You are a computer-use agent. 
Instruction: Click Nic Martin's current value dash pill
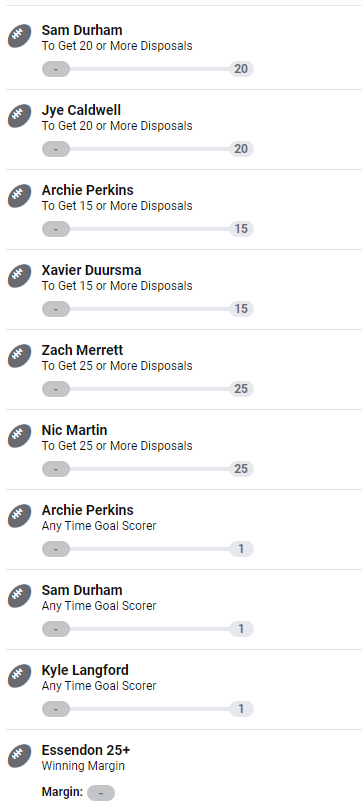click(x=56, y=469)
